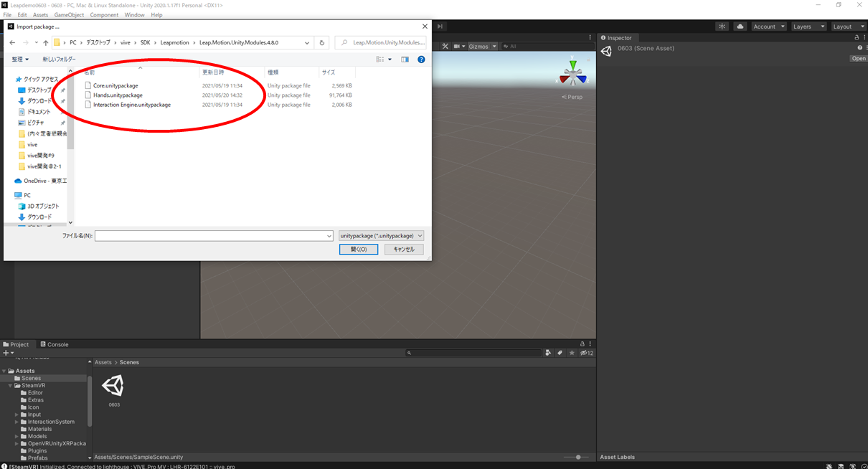
Task: Open the Assets menu in Unity
Action: pyautogui.click(x=41, y=15)
